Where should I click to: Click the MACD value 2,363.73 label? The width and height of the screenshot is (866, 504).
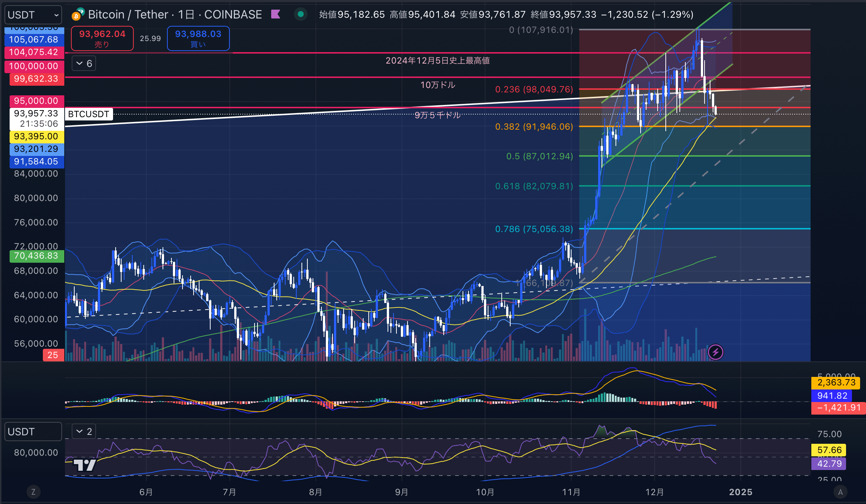pyautogui.click(x=836, y=382)
